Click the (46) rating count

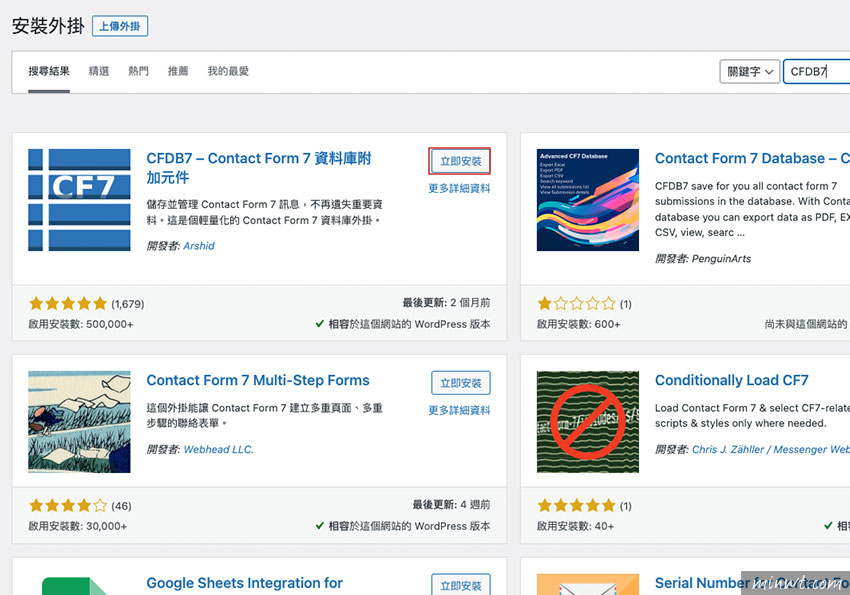pos(121,506)
